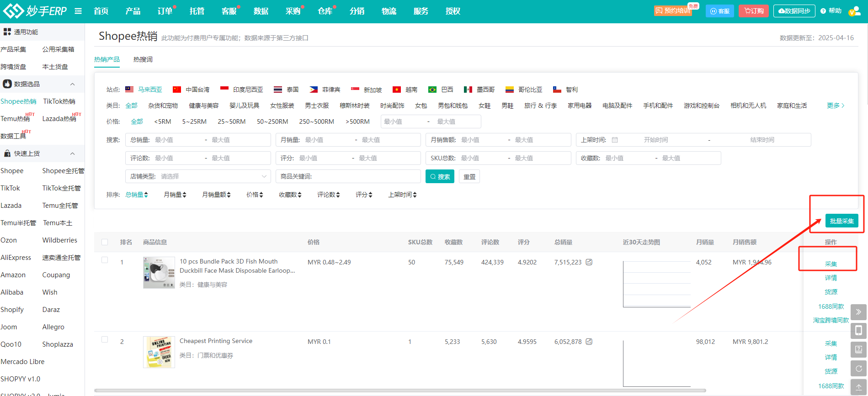Click the horizontal scrollbar at table bottom
Screen dimensions: 868x396
pyautogui.click(x=400, y=391)
